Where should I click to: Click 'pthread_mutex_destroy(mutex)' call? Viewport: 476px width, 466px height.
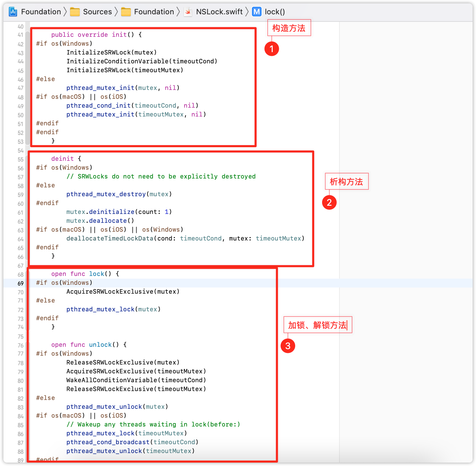119,194
